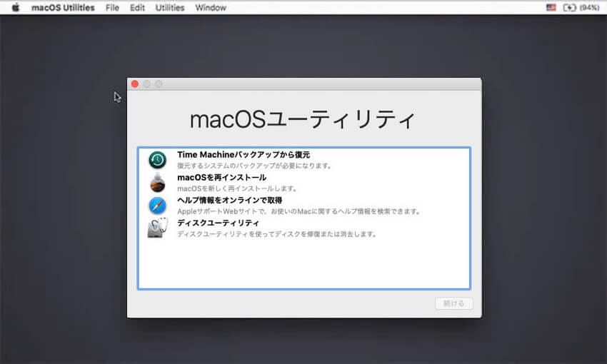Click the battery status icon in menu bar
Viewport: 607px width, 364px height.
569,8
